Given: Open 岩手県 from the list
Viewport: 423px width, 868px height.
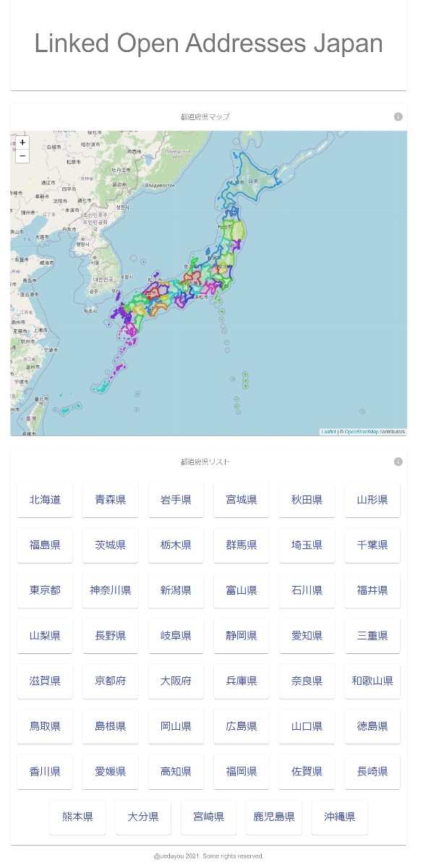Looking at the screenshot, I should [x=176, y=500].
